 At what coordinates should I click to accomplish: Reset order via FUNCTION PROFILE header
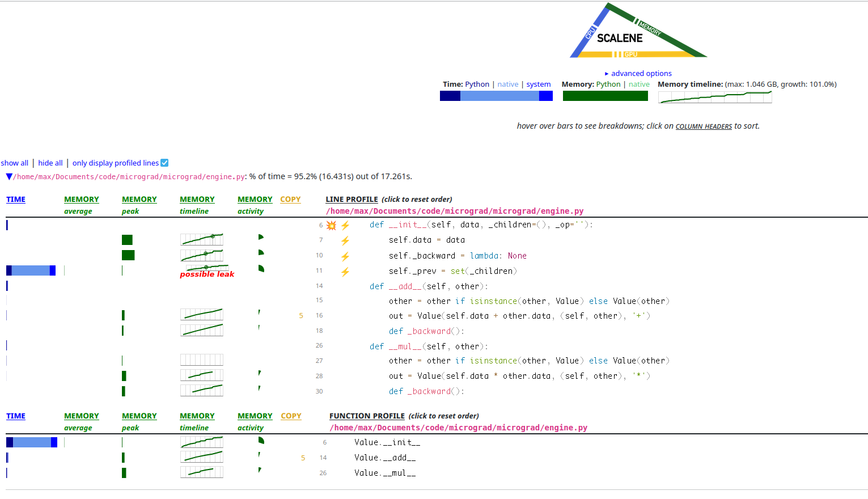click(367, 416)
